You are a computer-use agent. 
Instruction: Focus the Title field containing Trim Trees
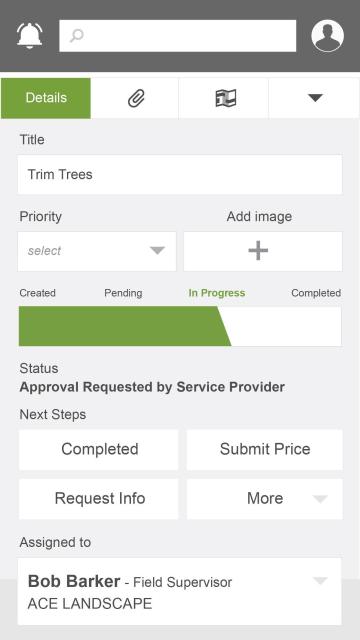180,175
